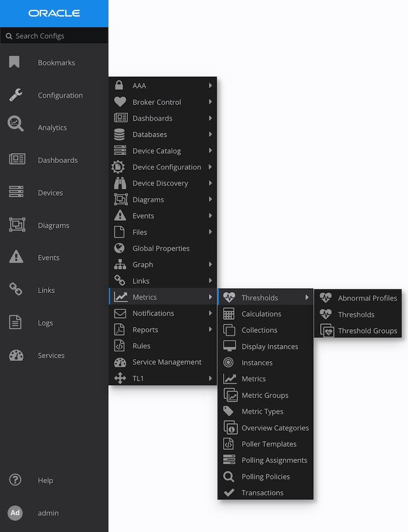
Task: Click the Analytics magnifier chart icon
Action: coord(16,124)
